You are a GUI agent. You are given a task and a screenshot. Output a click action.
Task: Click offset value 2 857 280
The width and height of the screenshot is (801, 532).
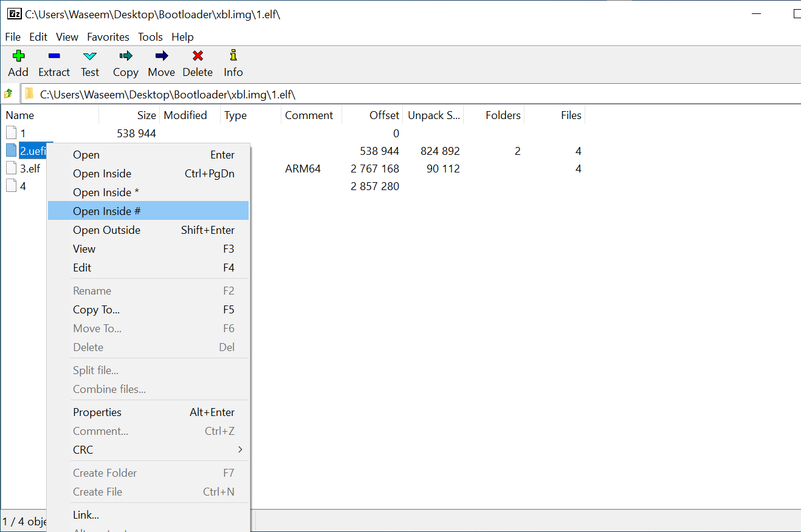coord(375,186)
